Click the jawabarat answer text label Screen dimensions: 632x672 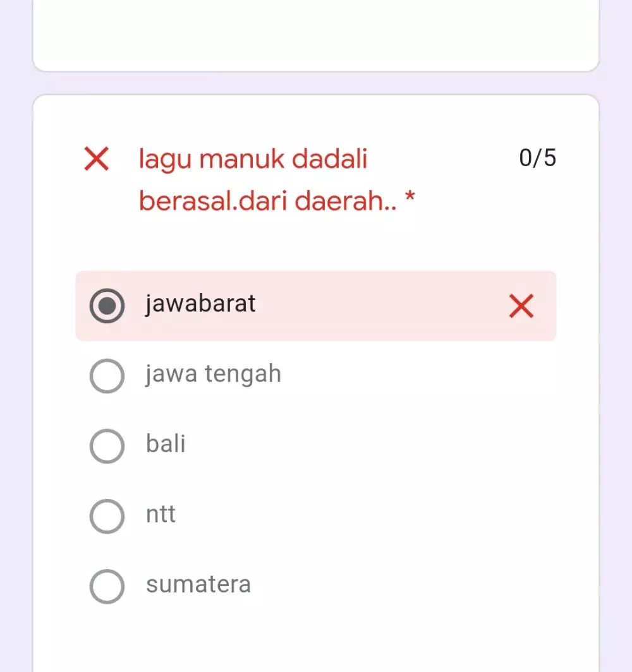click(200, 304)
